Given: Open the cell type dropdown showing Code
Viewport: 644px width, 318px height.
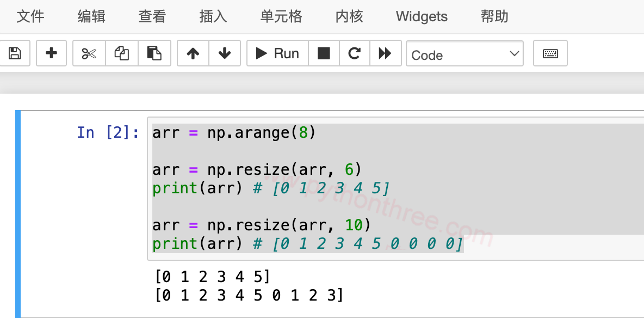Looking at the screenshot, I should tap(465, 54).
